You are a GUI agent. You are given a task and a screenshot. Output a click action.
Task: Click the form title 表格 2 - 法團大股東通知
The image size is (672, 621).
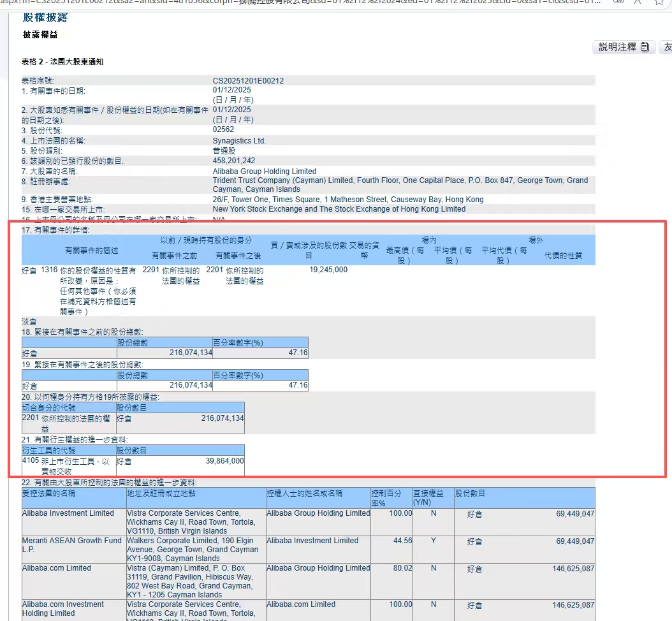coord(62,62)
